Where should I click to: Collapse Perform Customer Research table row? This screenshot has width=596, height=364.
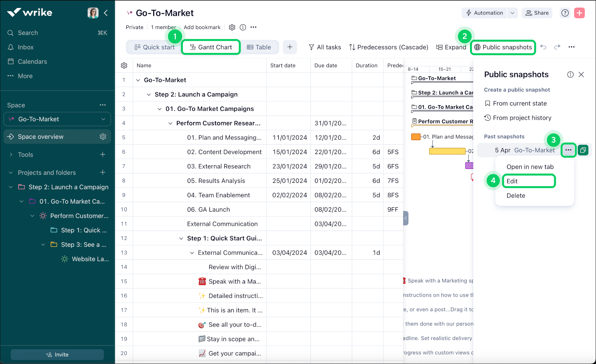tap(170, 123)
